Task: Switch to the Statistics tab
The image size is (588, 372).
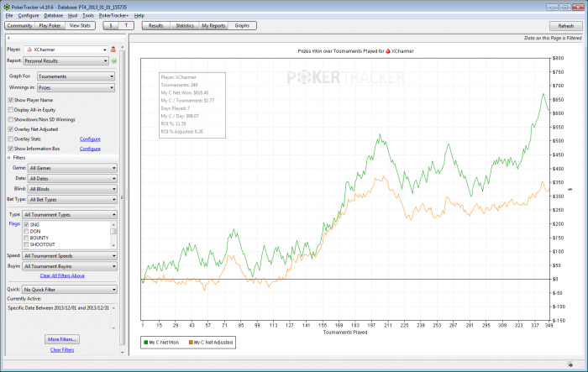Action: pyautogui.click(x=185, y=26)
